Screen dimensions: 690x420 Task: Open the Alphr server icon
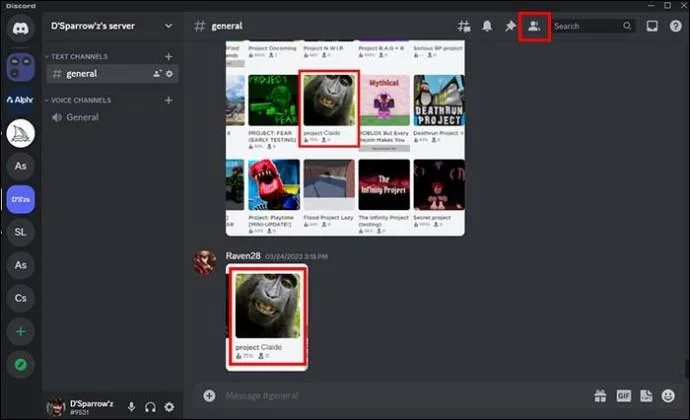pyautogui.click(x=20, y=100)
